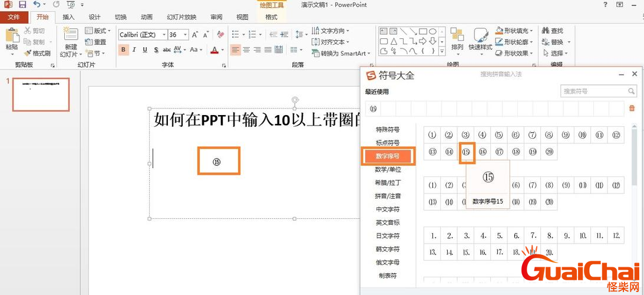Open Shape Outline (形状轮廓) dropdown
This screenshot has height=295, width=644.
coord(514,42)
